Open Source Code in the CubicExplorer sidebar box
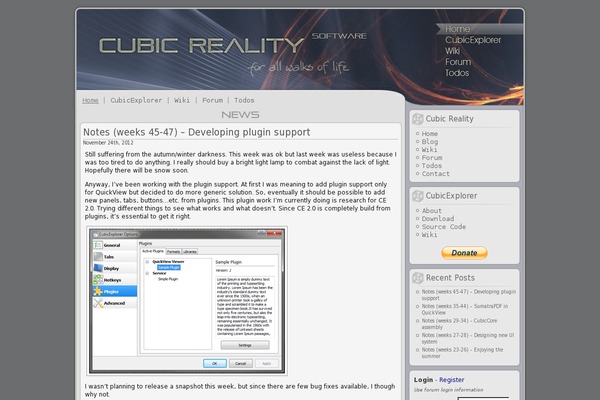Screen dimensions: 600x400 444,227
